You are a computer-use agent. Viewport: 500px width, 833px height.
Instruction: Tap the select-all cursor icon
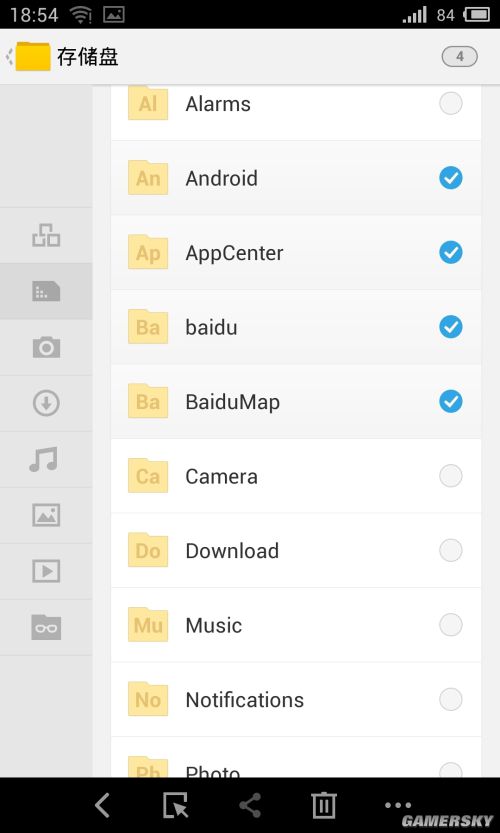pos(176,805)
